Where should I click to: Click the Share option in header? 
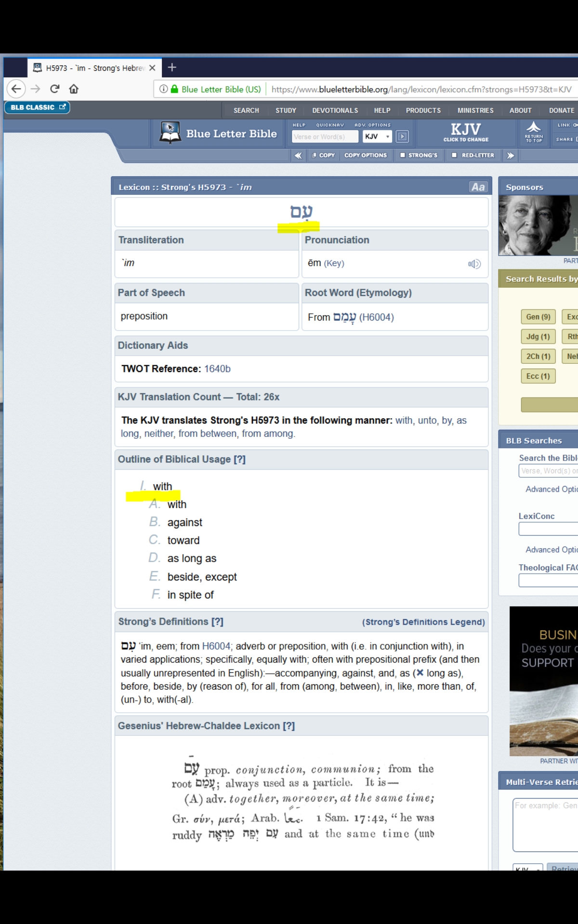[566, 139]
